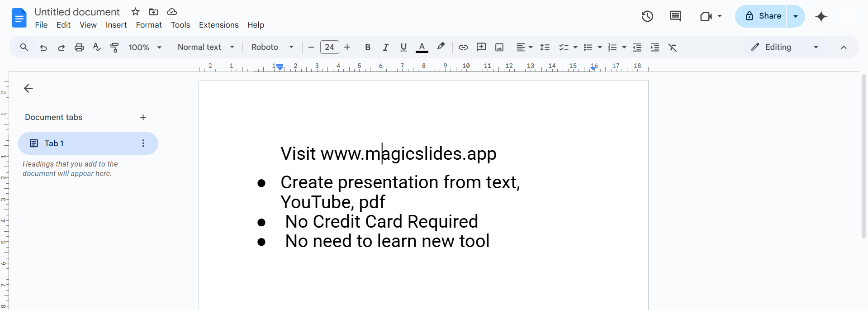Expand numbered list options arrow
868x310 pixels.
tap(624, 47)
